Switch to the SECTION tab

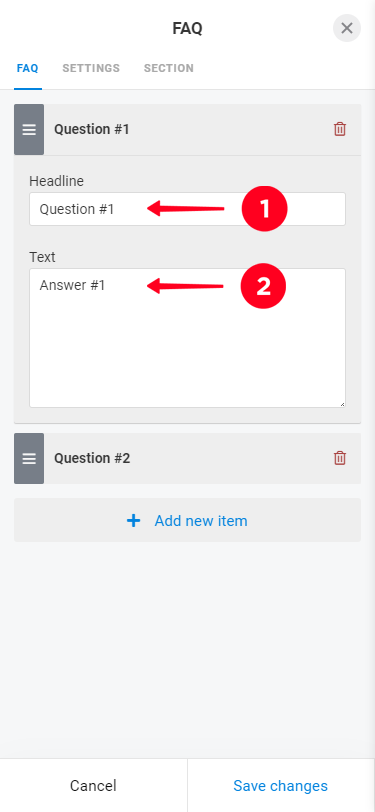(x=169, y=68)
